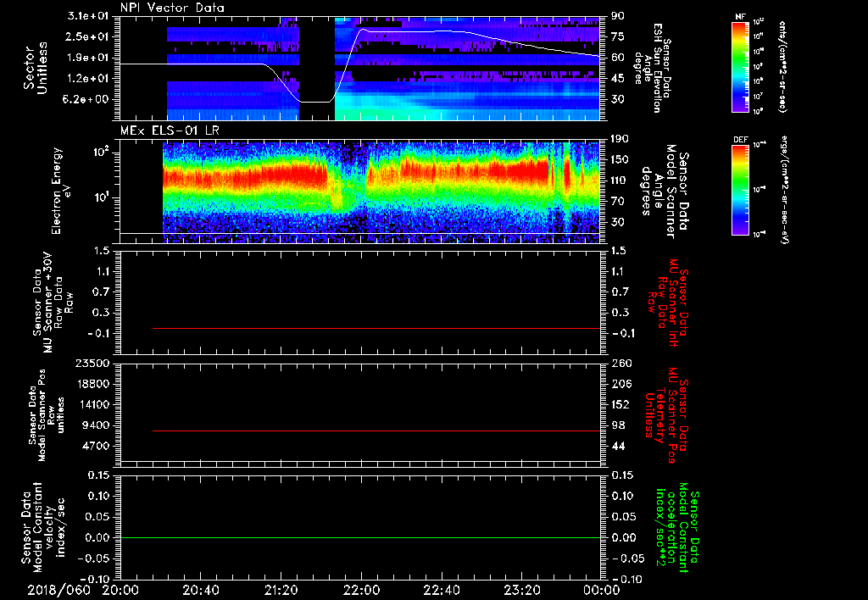Click the "MU Scanner +30V Raw Data" axis label
This screenshot has height=600, width=868.
coord(53,303)
